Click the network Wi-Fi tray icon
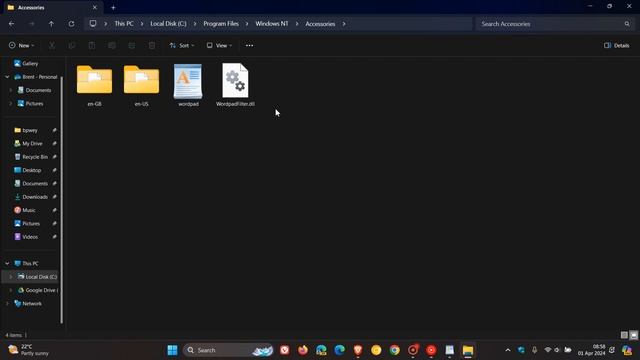 [548, 350]
